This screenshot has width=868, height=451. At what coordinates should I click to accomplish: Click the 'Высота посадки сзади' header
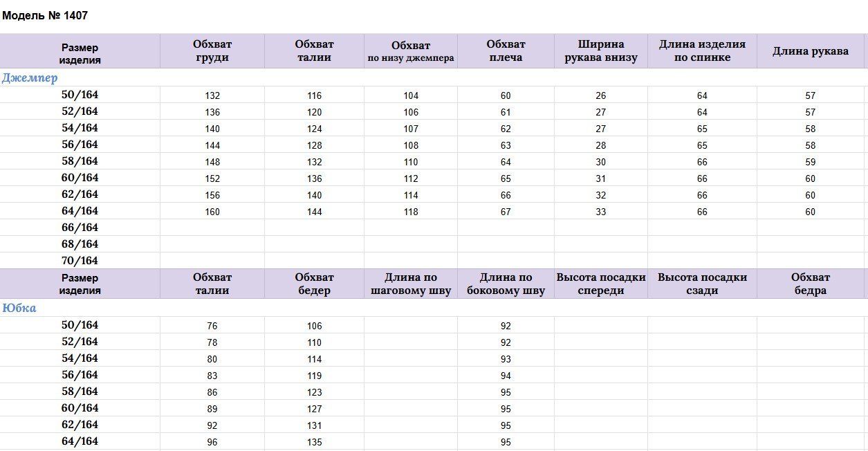[x=702, y=284]
